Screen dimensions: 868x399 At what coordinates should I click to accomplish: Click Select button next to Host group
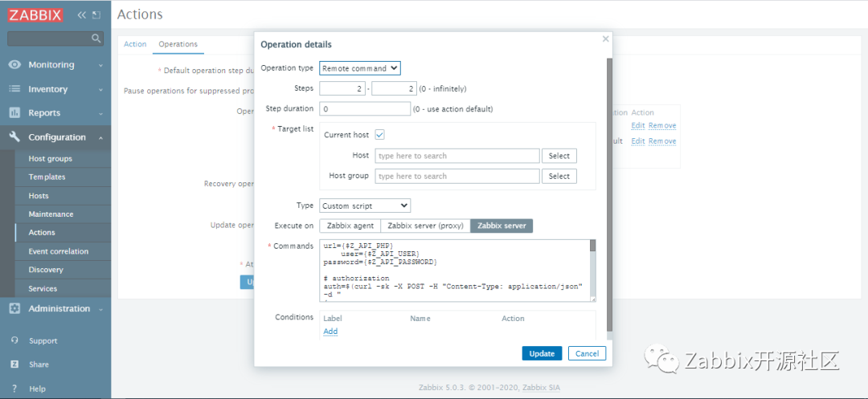click(559, 177)
